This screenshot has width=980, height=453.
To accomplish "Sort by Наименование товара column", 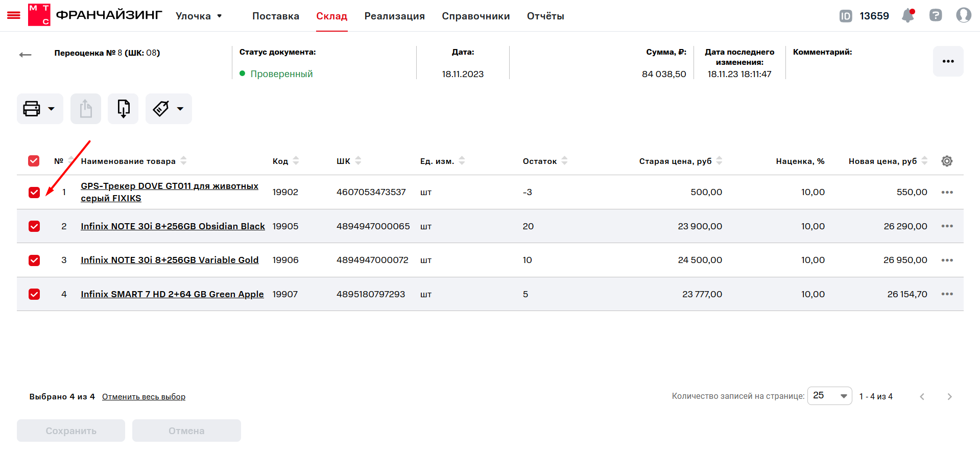I will pos(184,160).
